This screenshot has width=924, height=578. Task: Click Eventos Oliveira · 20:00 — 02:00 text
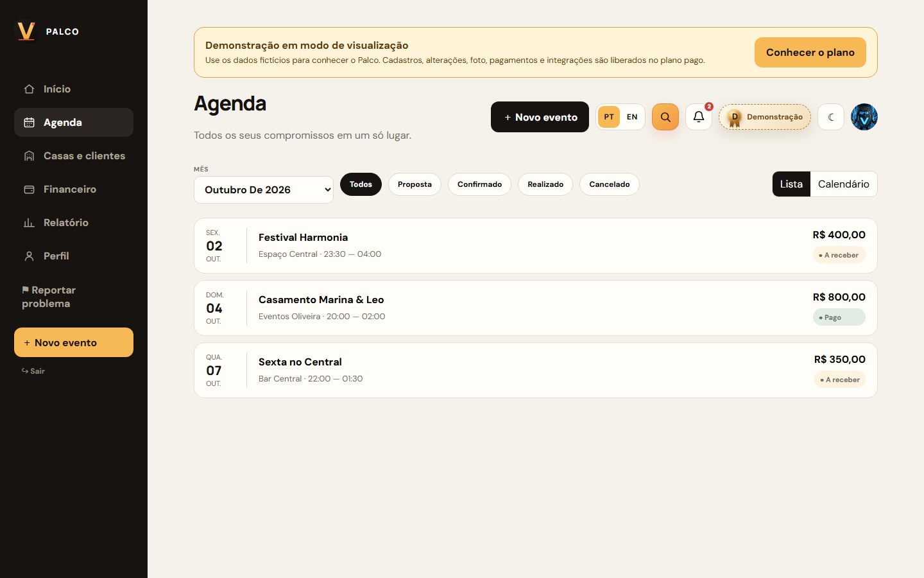click(321, 317)
